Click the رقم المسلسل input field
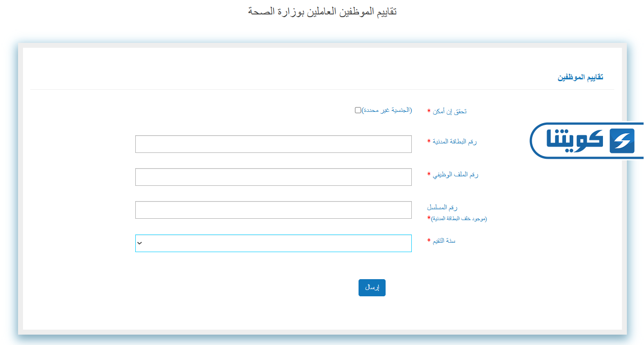Viewport: 644px width, 345px height. [273, 210]
